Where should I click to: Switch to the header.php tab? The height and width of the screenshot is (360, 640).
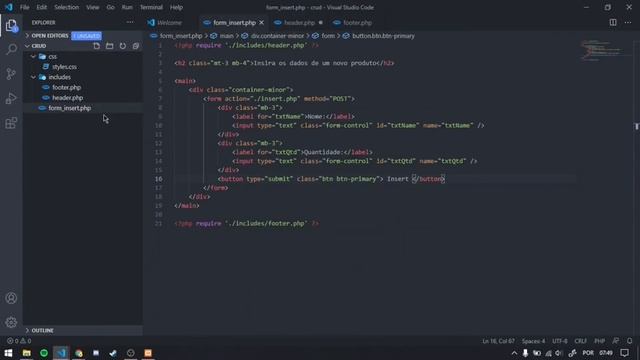click(x=299, y=23)
